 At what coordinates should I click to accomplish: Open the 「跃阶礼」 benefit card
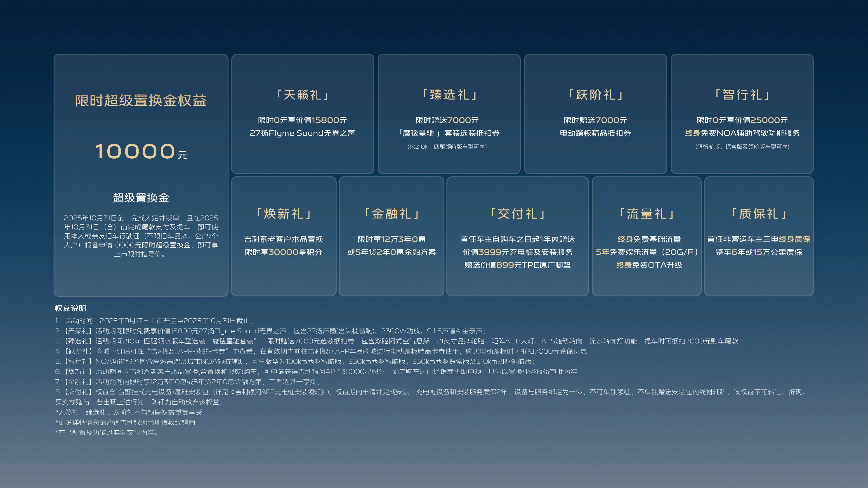(x=595, y=114)
